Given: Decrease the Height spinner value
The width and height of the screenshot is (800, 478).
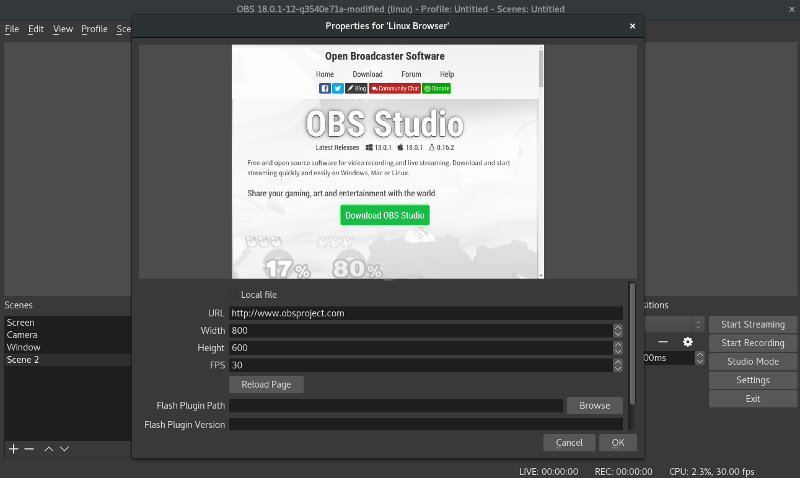Looking at the screenshot, I should pos(618,351).
